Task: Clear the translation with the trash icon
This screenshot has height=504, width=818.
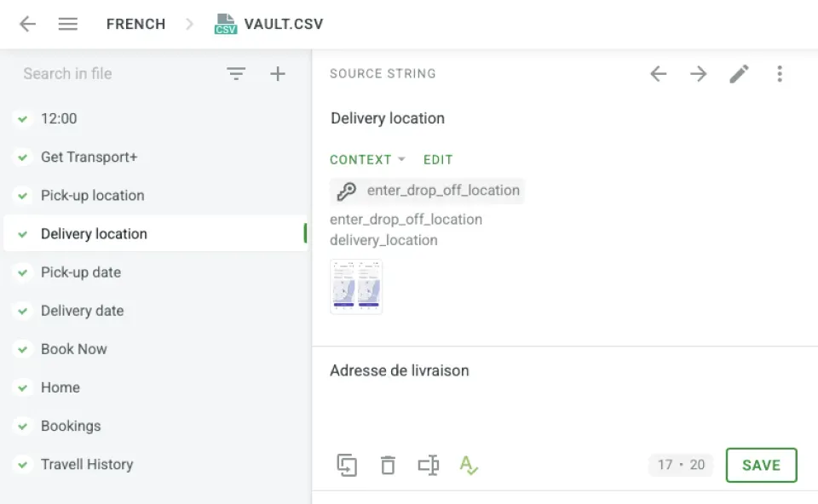Action: click(x=388, y=465)
